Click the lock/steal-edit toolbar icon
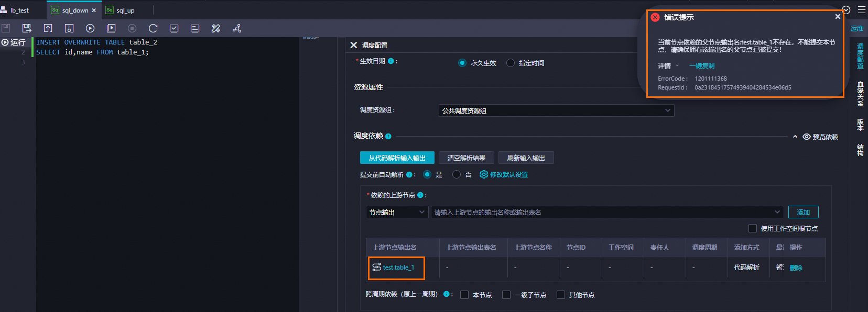This screenshot has width=868, height=312. [69, 28]
